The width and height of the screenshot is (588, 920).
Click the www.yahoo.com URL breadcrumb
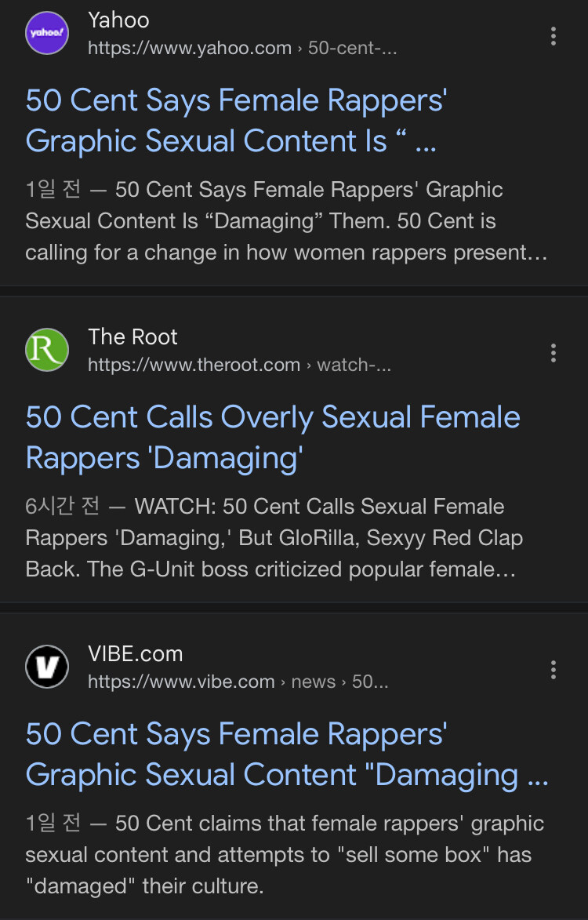(241, 49)
